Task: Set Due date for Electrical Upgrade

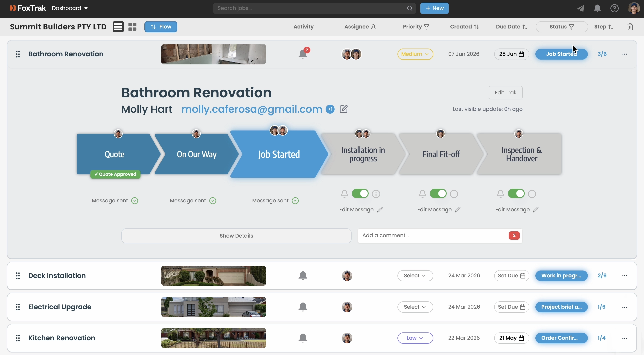Action: click(x=511, y=307)
